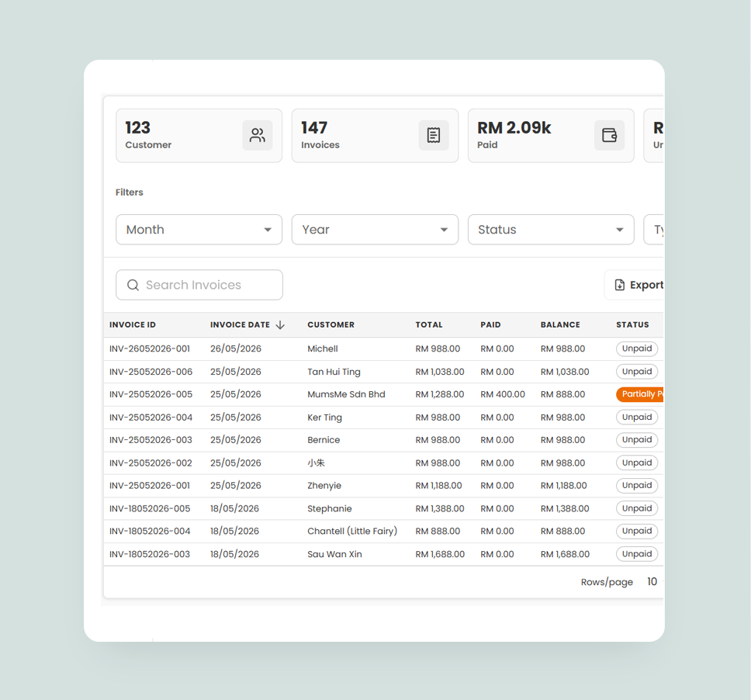The width and height of the screenshot is (751, 700).
Task: Click Unpaid badge in Sau Wan Xin's row
Action: (637, 554)
